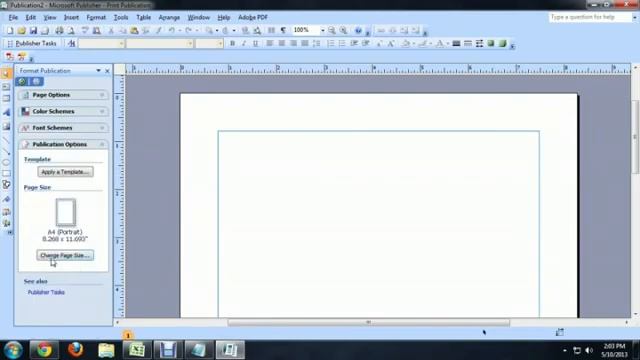Open the font size combo box
This screenshot has width=640, height=360.
209,44
